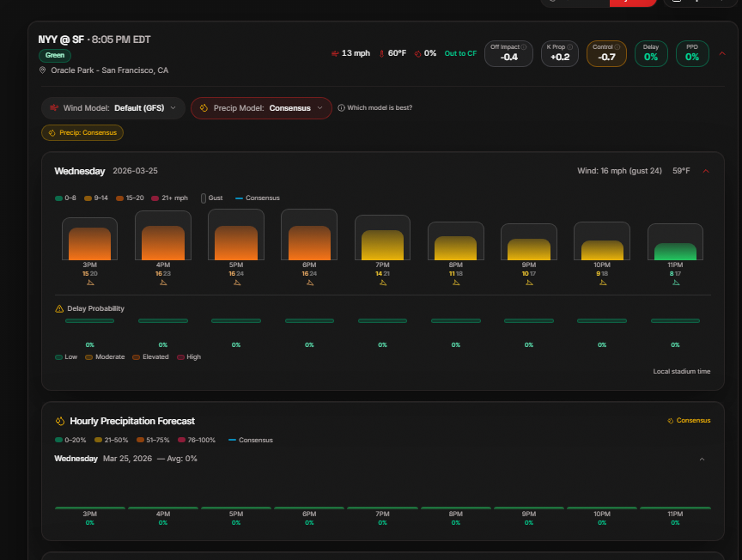Click the info icon on Control card
This screenshot has width=742, height=560.
(617, 47)
